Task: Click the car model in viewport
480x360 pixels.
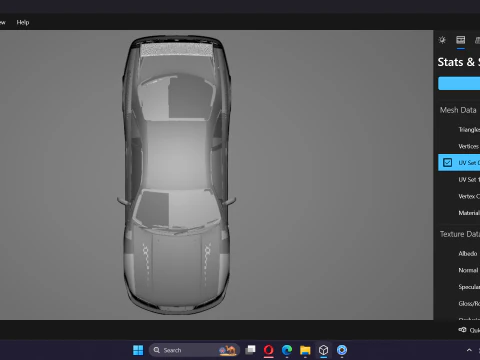Action: tap(177, 175)
